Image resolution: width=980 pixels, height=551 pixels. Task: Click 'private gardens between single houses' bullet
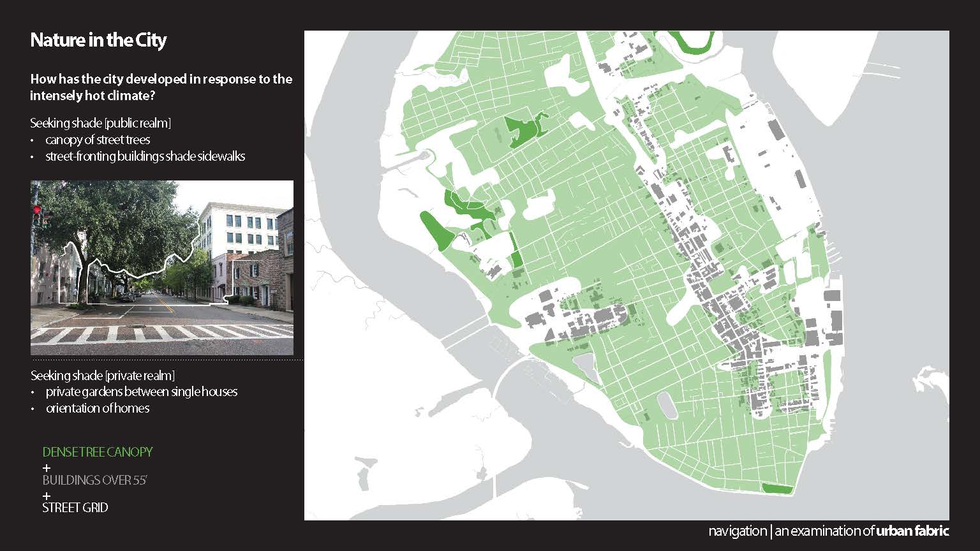pos(142,392)
